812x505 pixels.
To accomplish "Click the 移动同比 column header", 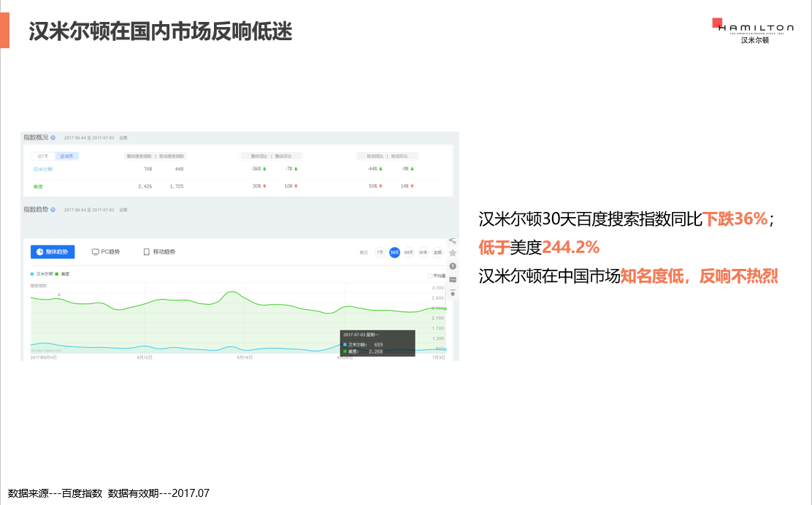I will click(x=375, y=156).
